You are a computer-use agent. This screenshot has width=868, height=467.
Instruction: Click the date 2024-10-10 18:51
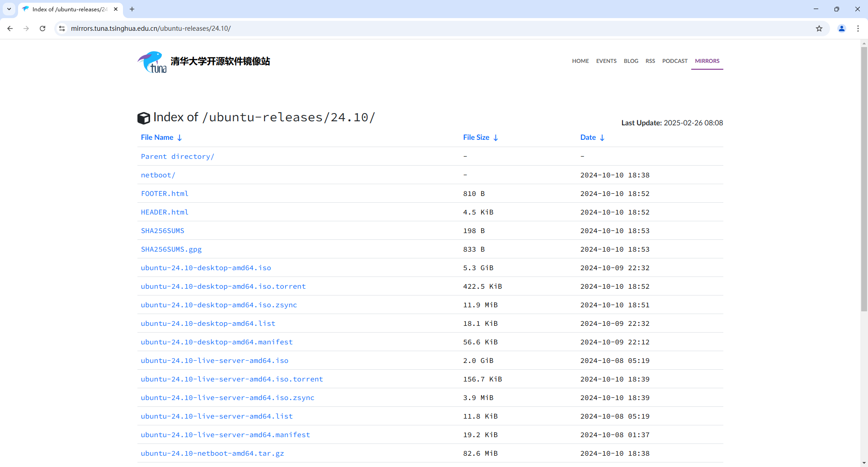[615, 305]
